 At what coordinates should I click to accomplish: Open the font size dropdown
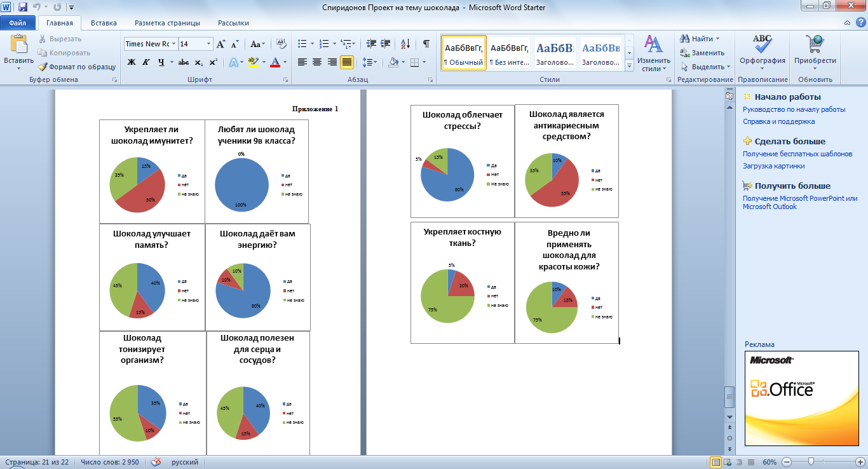click(x=208, y=44)
